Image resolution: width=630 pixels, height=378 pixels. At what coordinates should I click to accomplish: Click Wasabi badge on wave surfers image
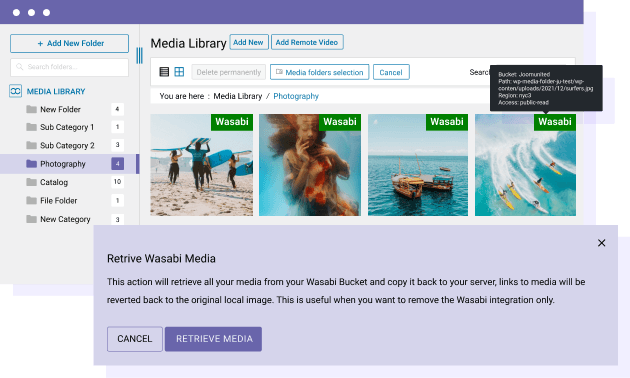(555, 122)
